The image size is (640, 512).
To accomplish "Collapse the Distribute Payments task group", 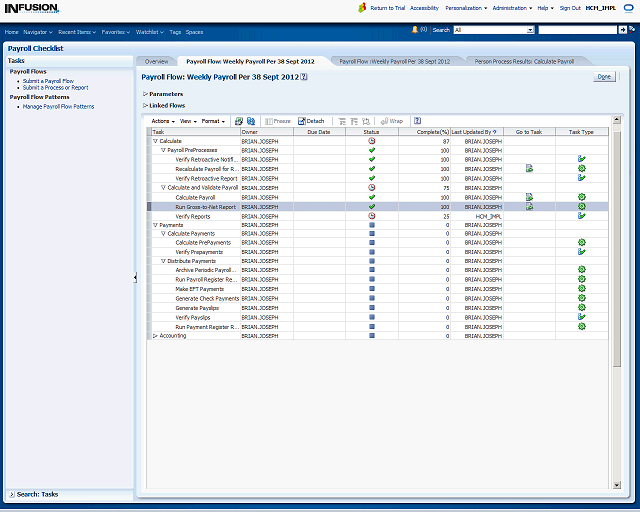I will point(163,261).
